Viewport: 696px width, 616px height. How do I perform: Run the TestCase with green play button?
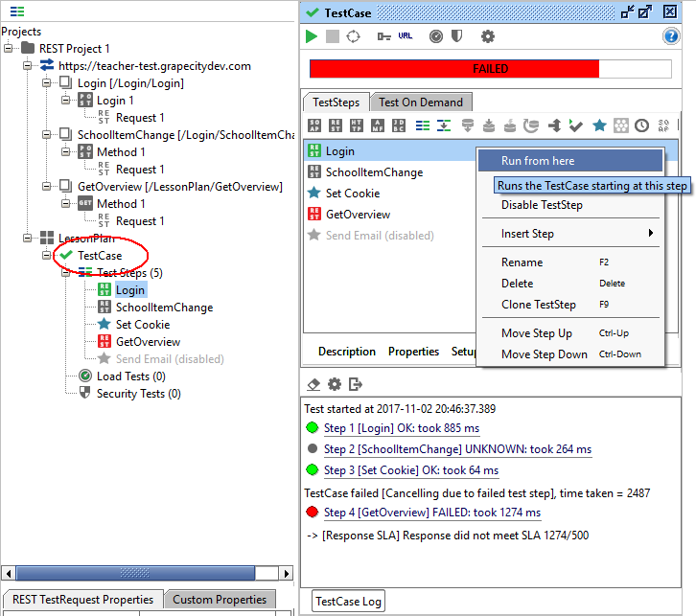[x=312, y=36]
